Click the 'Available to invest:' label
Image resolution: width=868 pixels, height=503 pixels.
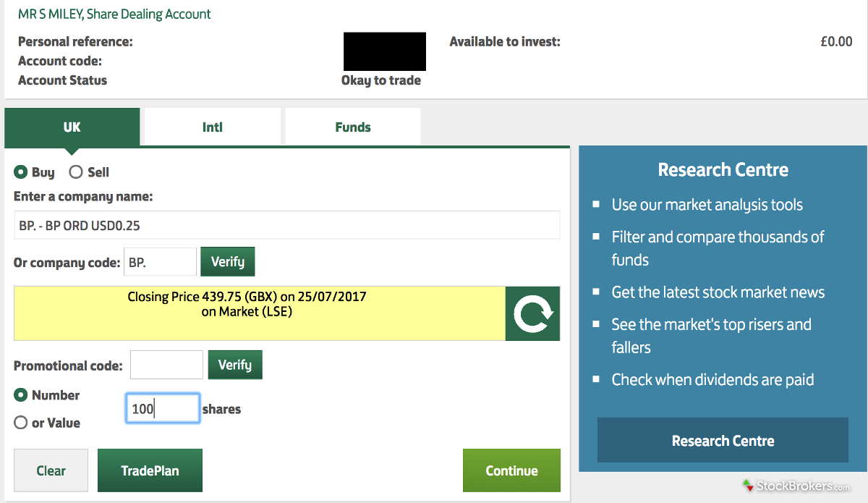coord(505,42)
